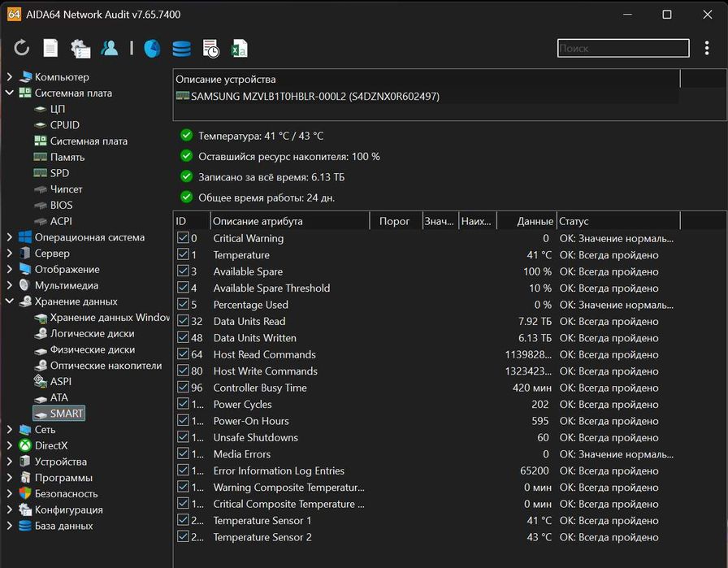Click the blue database stack icon
Viewport: 728px width, 568px height.
pyautogui.click(x=181, y=49)
